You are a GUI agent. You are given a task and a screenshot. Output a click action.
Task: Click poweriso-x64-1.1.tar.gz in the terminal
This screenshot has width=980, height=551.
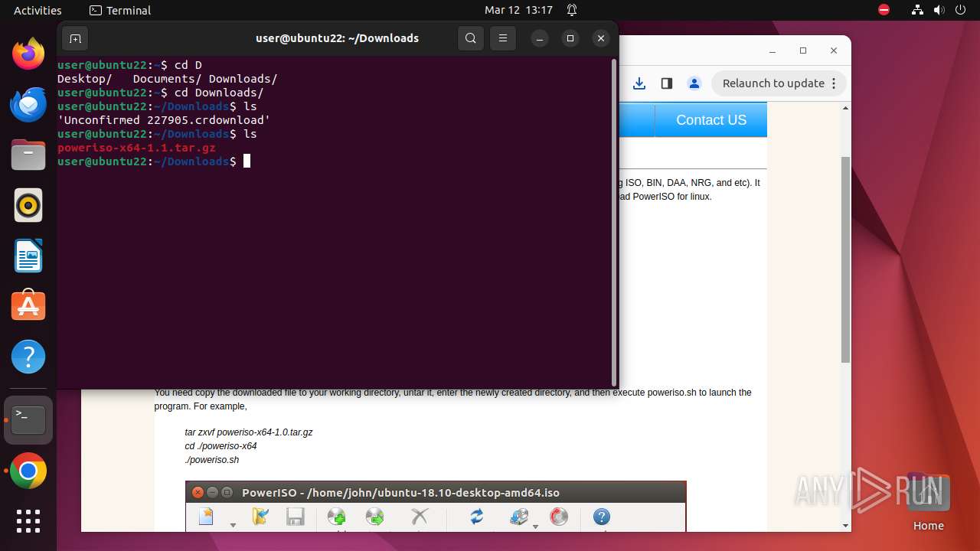(136, 148)
